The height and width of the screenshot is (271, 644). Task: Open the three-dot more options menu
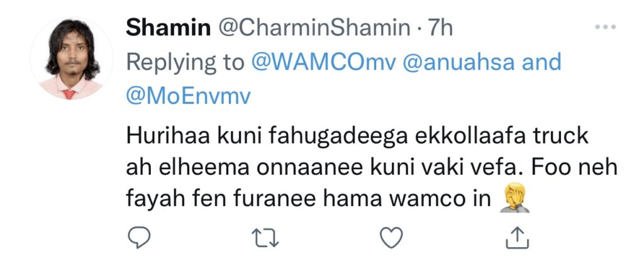(x=606, y=27)
